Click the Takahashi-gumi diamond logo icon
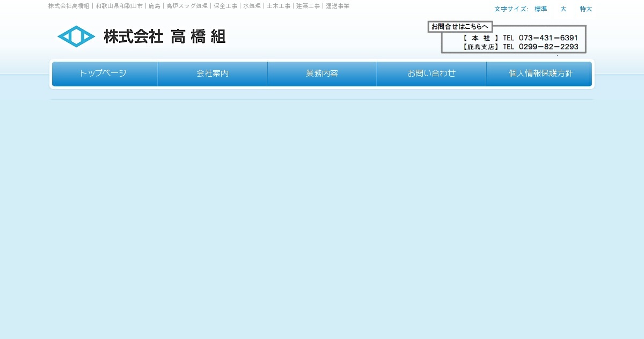Image resolution: width=644 pixels, height=339 pixels. (x=76, y=36)
